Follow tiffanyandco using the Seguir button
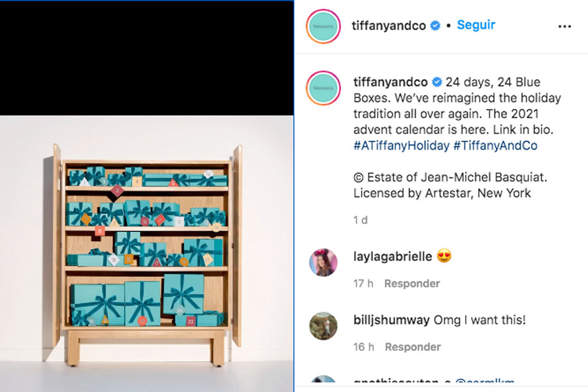This screenshot has width=588, height=392. click(476, 25)
